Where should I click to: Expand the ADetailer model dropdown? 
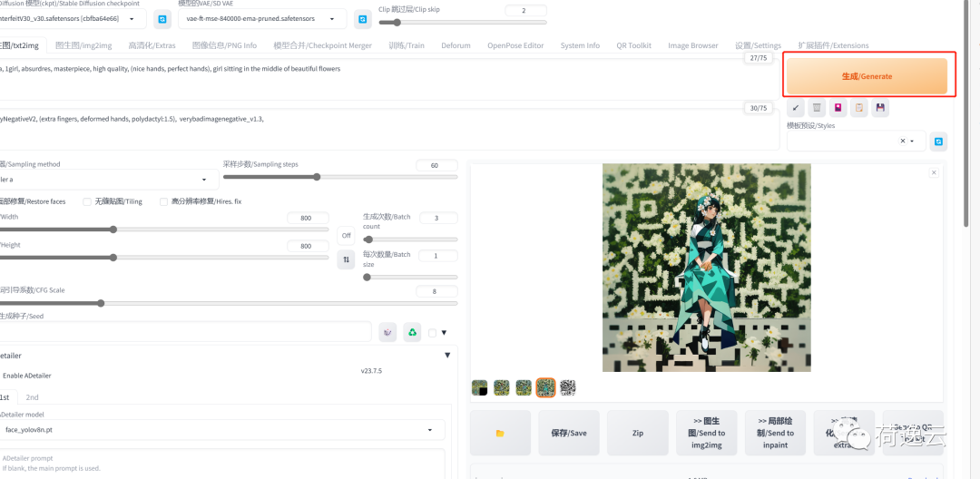tap(221, 429)
